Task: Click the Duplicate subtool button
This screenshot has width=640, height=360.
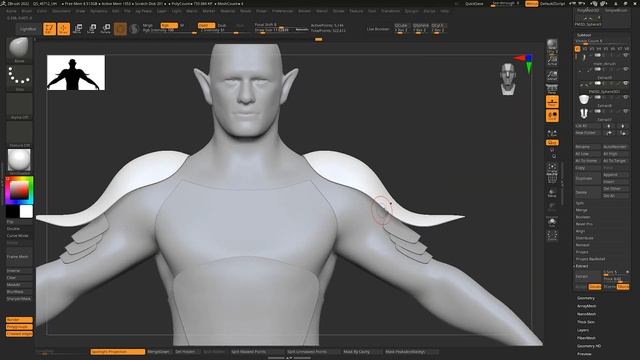Action: [x=588, y=178]
